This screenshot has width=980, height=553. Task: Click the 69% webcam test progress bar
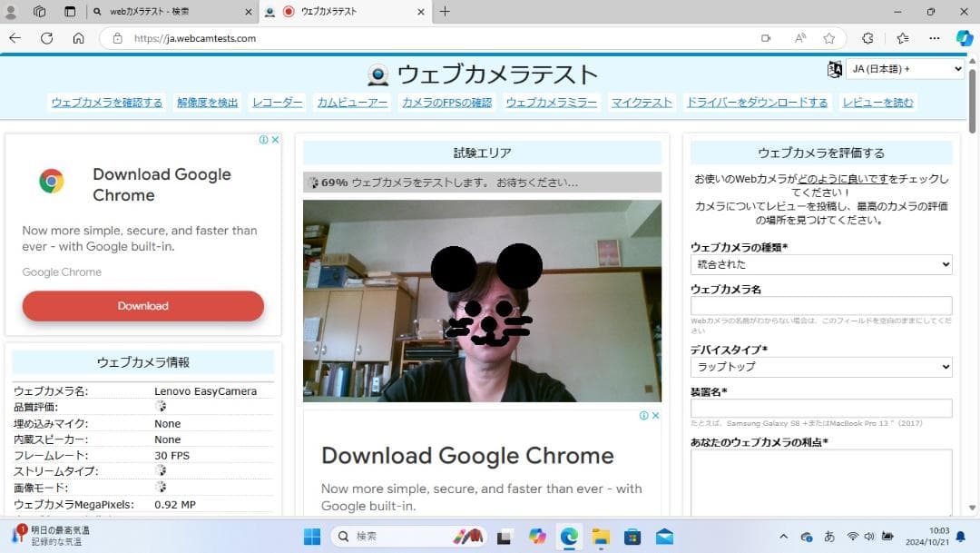coord(482,182)
